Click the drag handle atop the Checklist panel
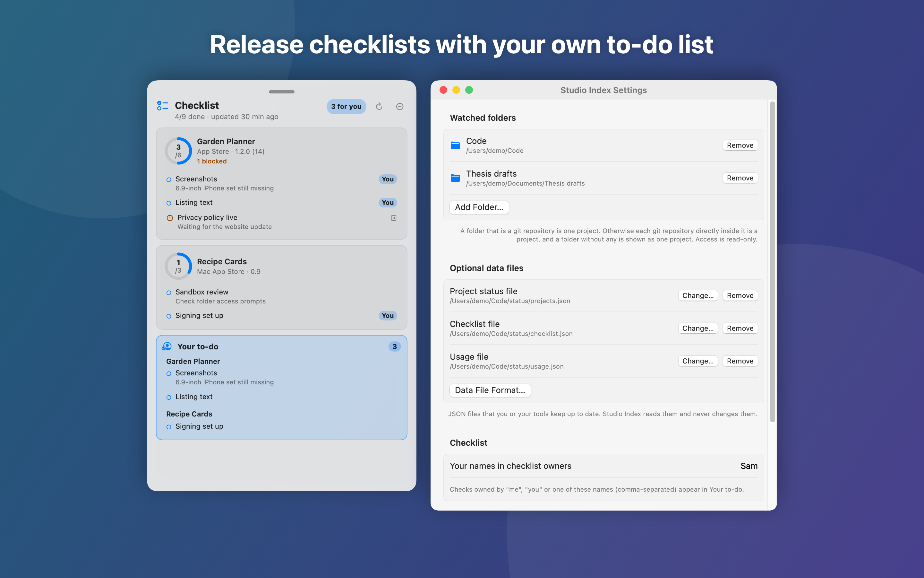Image resolution: width=924 pixels, height=578 pixels. tap(281, 92)
